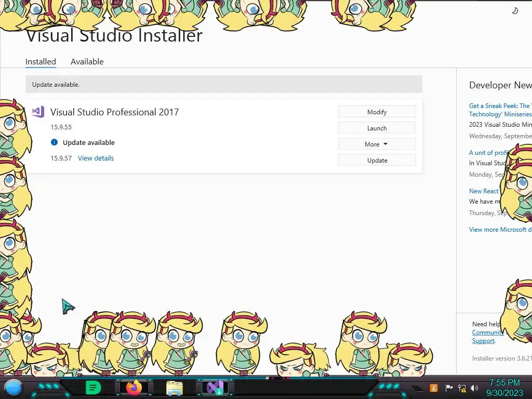Click the Developer News heading

point(500,85)
